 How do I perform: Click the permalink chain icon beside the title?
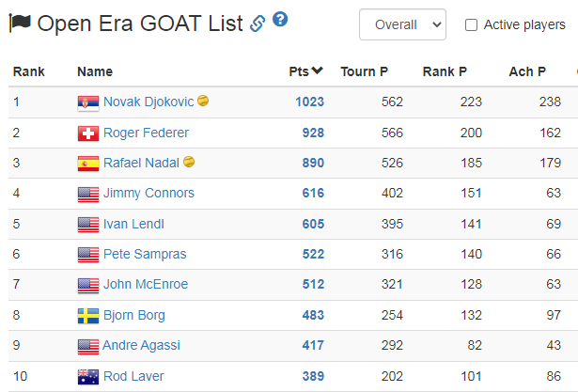click(x=258, y=24)
